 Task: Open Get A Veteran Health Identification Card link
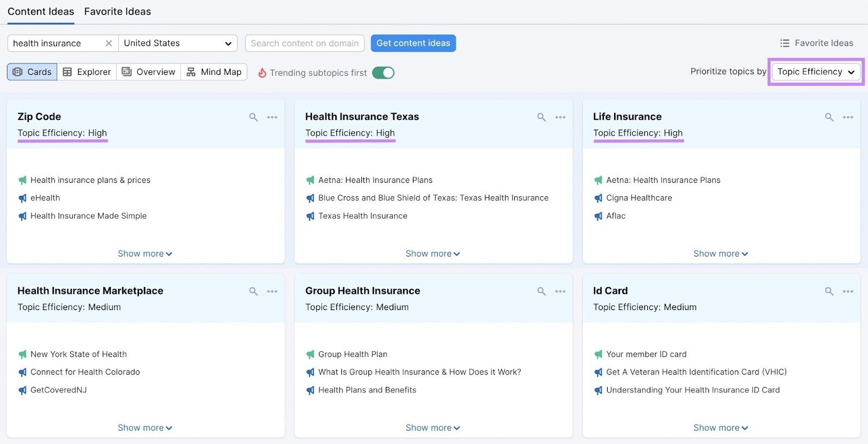pyautogui.click(x=697, y=372)
